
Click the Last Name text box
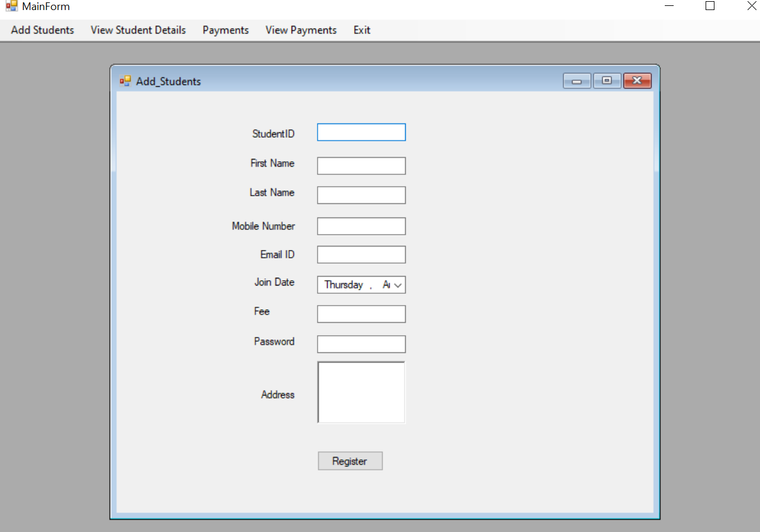[x=361, y=194]
